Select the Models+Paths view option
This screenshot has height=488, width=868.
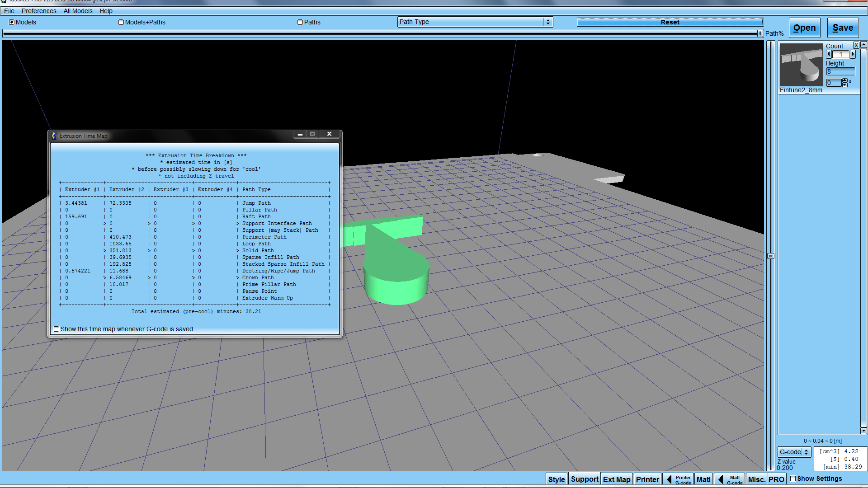pyautogui.click(x=121, y=22)
